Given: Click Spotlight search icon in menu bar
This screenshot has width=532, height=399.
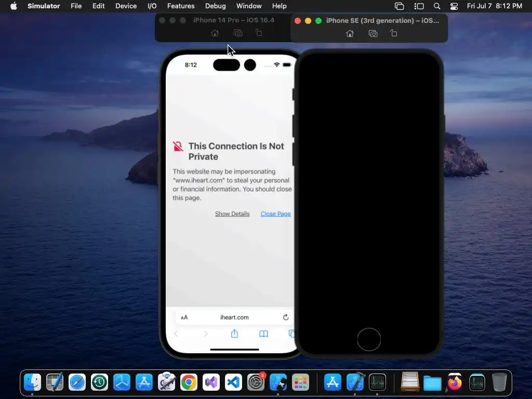Looking at the screenshot, I should [437, 6].
